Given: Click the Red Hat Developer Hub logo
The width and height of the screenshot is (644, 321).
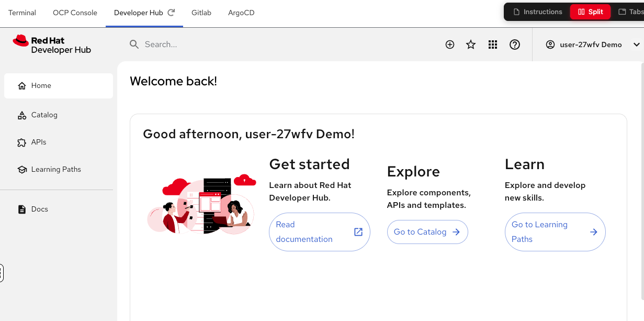Looking at the screenshot, I should [x=52, y=45].
